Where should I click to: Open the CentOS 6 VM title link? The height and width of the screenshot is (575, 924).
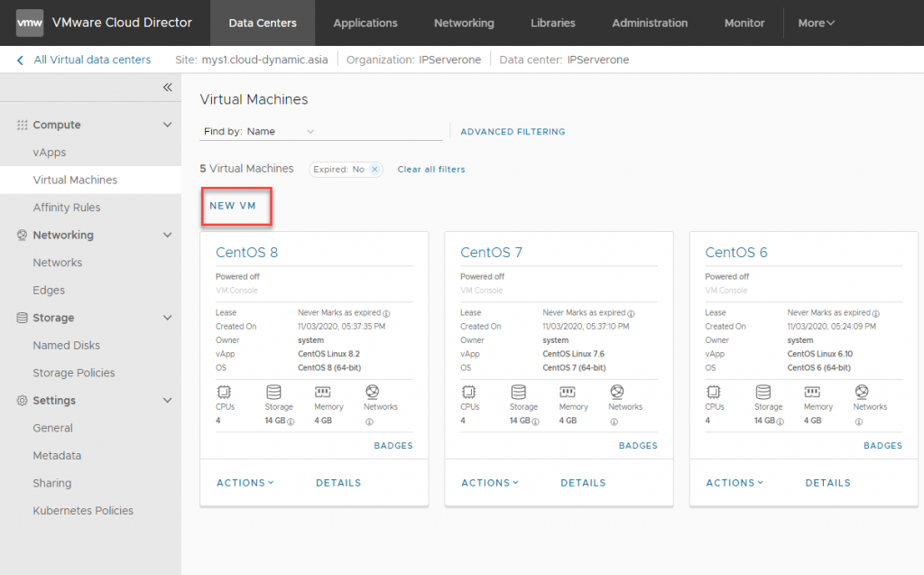(x=736, y=253)
